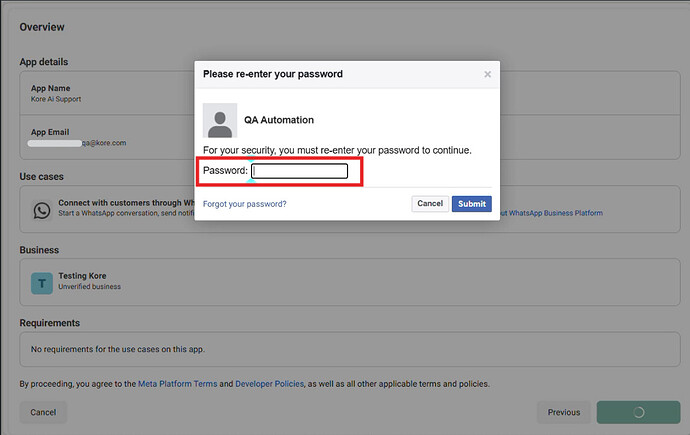Click the Connect with customers use case
Image resolution: width=690 pixels, height=435 pixels.
coord(110,208)
